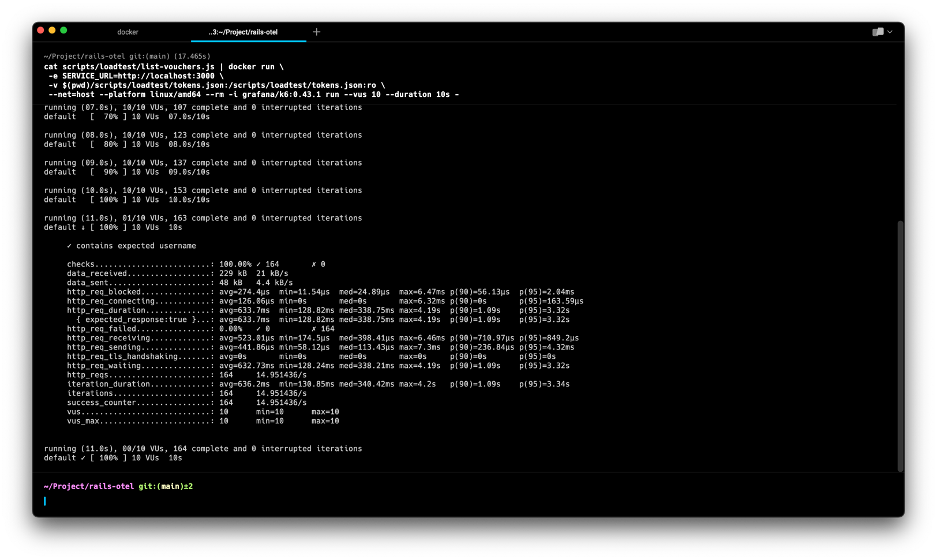Click the git:(main) branch label in the prompt
This screenshot has height=560, width=937.
pos(164,486)
